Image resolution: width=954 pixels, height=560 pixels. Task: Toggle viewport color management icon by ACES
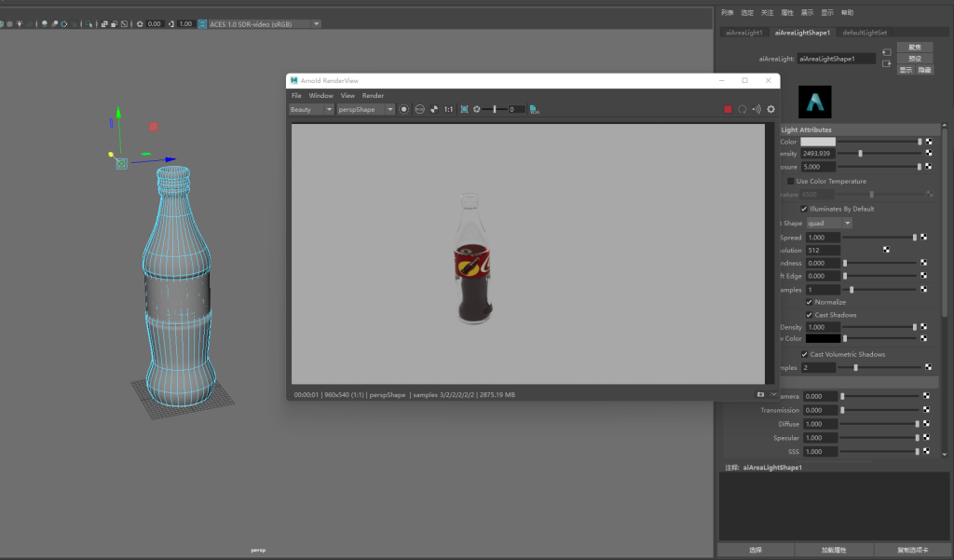click(202, 23)
